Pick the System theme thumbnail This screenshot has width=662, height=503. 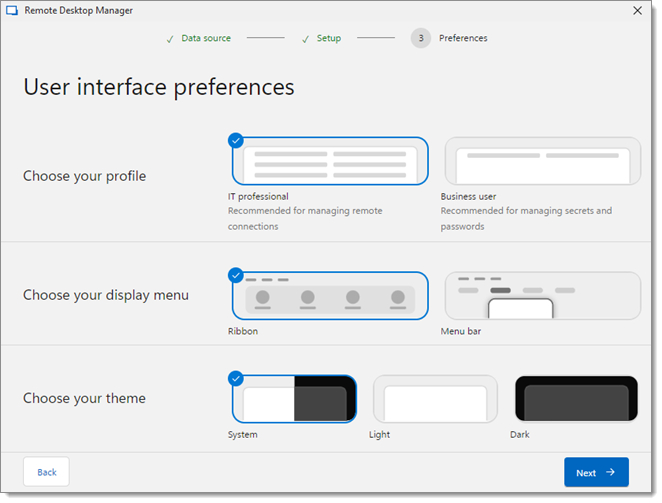[x=294, y=399]
